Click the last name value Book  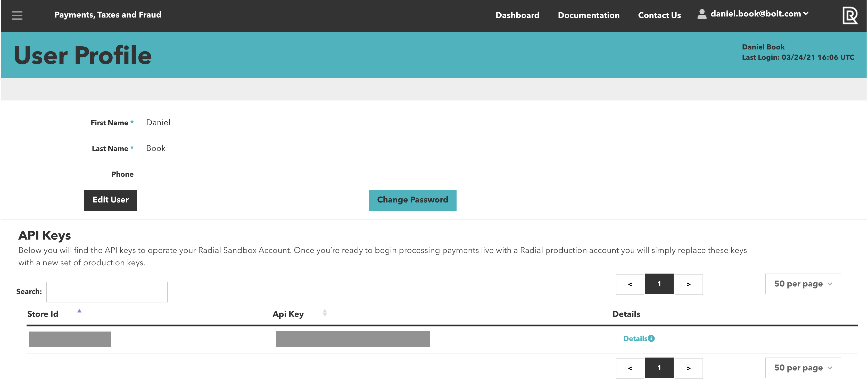[156, 148]
